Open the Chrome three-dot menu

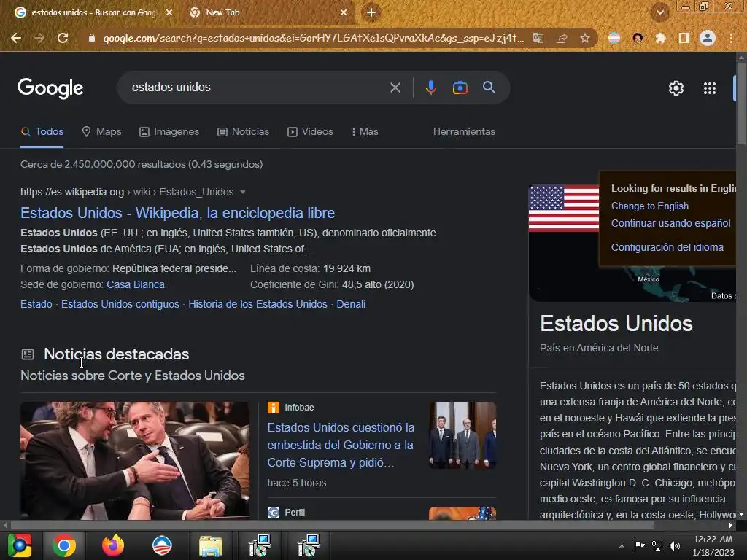click(731, 38)
